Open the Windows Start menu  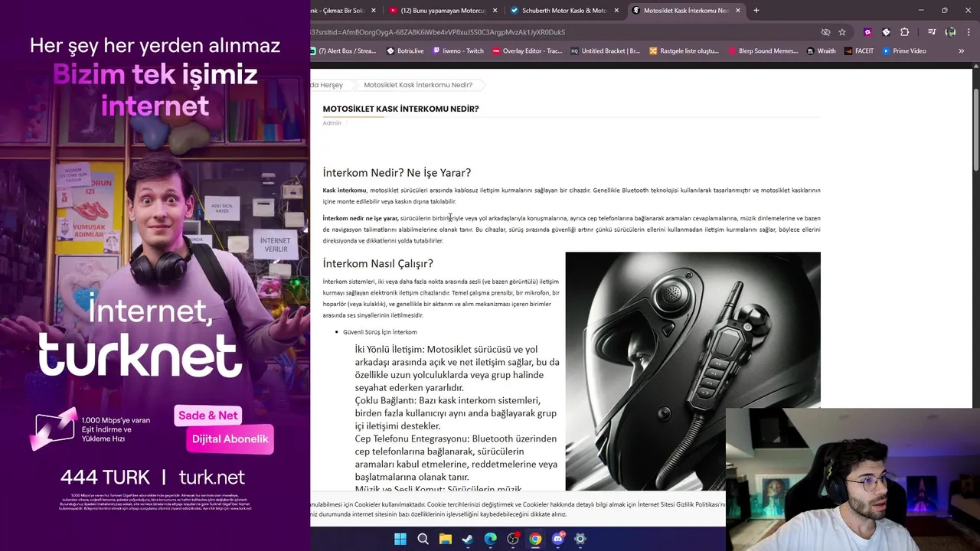[x=400, y=539]
